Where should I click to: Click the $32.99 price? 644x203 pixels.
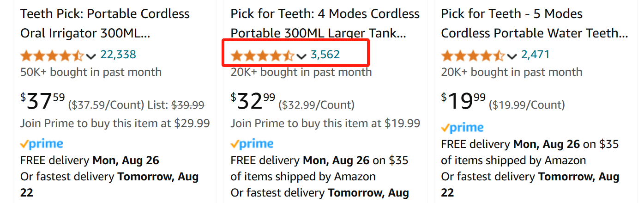[x=253, y=101]
